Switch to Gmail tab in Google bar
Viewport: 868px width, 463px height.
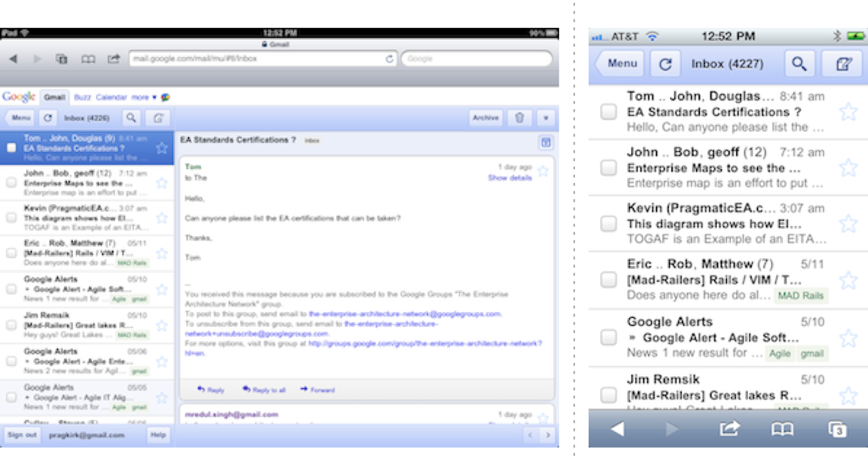tap(54, 97)
